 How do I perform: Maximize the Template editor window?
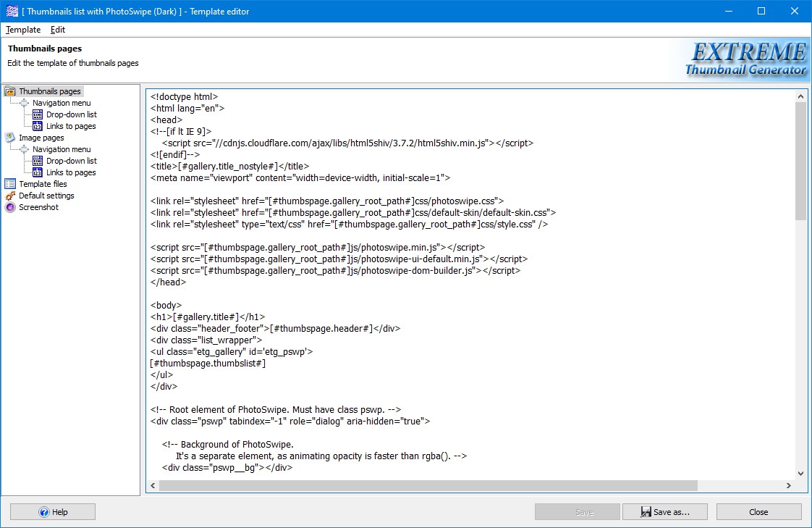(x=761, y=11)
